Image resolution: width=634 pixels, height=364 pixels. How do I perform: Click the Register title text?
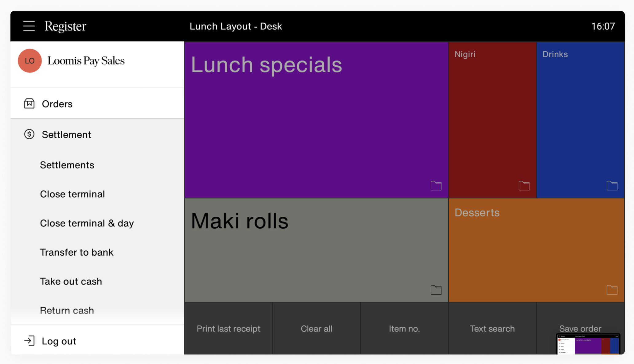tap(65, 26)
